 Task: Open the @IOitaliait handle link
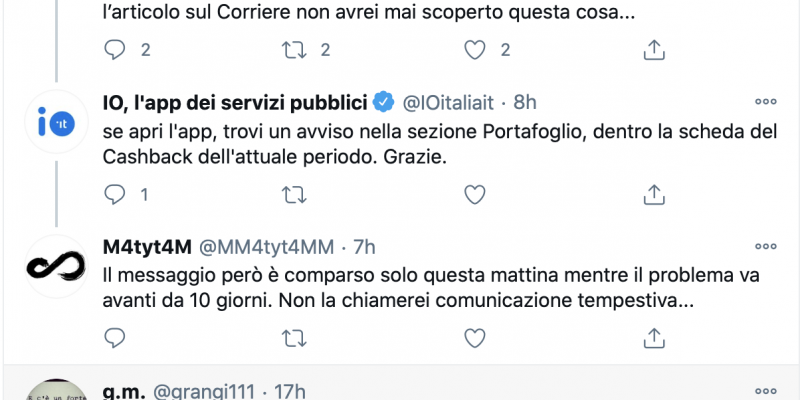(x=448, y=103)
